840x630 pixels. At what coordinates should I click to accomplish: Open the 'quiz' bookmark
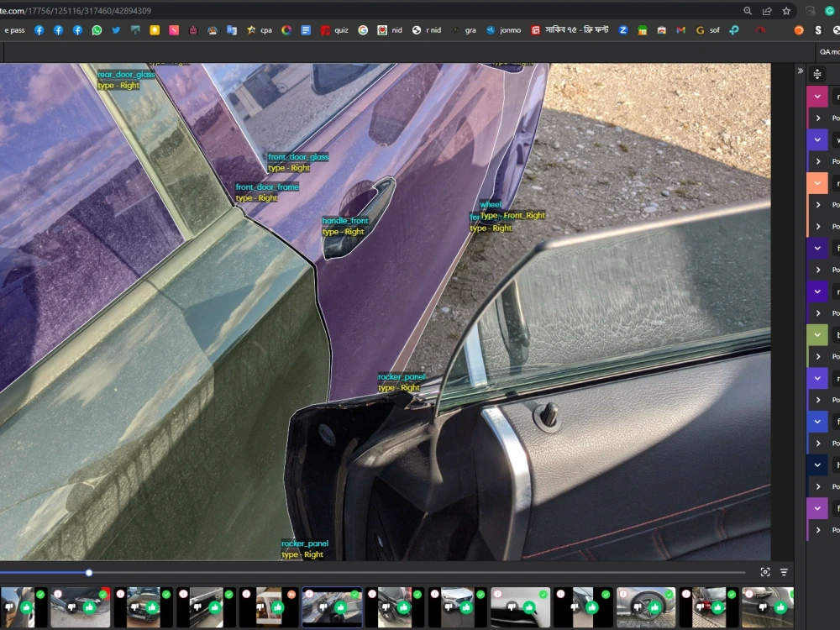pos(335,30)
